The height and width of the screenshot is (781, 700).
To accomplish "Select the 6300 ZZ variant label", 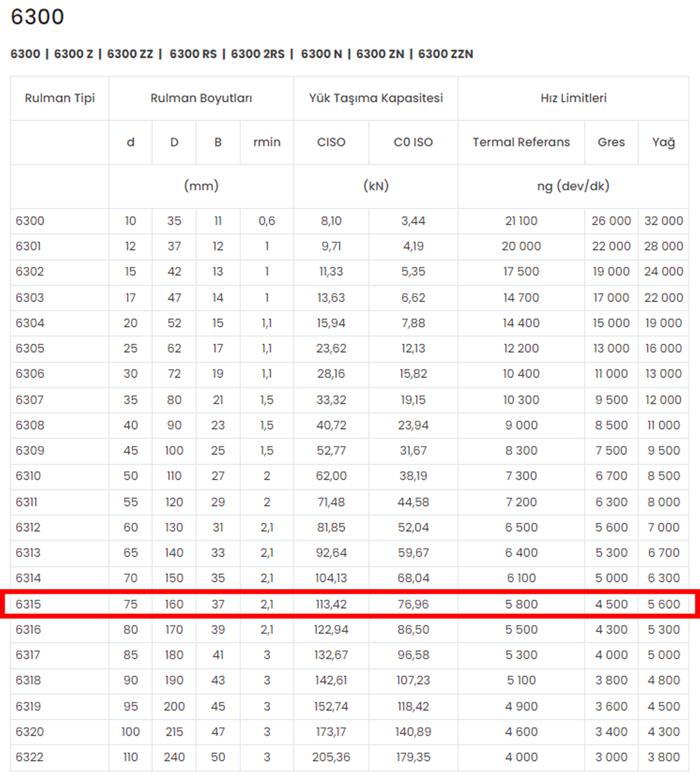I will tap(130, 54).
